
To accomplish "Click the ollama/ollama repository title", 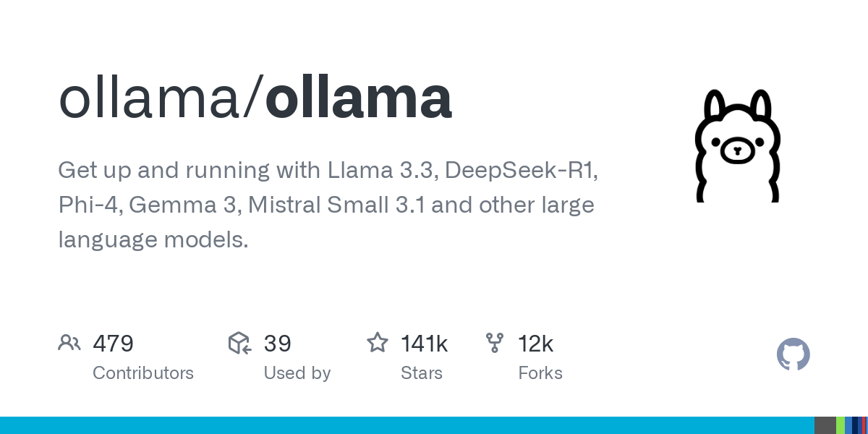I will pos(255,98).
